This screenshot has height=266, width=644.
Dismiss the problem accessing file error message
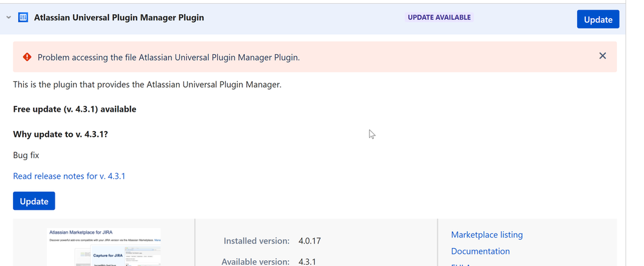click(602, 56)
